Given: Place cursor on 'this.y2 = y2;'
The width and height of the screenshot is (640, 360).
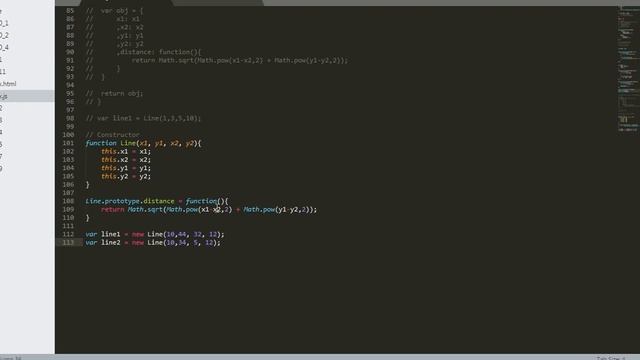Looking at the screenshot, I should pyautogui.click(x=126, y=176).
